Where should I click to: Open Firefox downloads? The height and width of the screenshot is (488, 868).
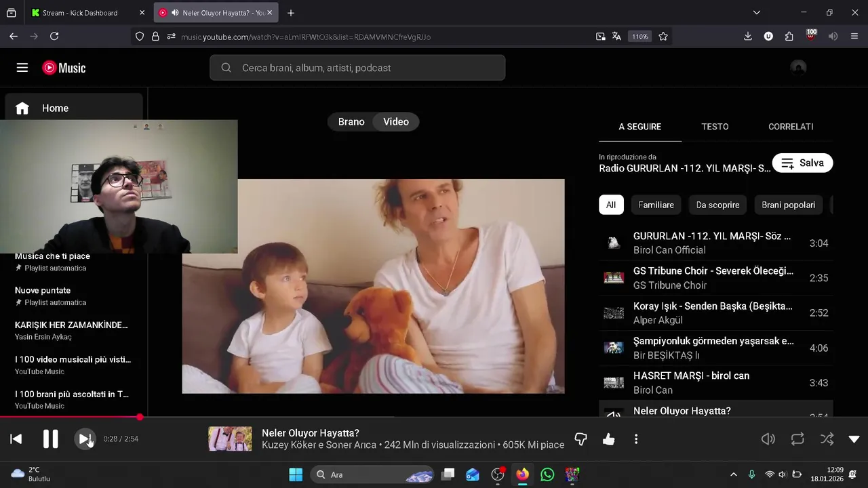click(748, 37)
